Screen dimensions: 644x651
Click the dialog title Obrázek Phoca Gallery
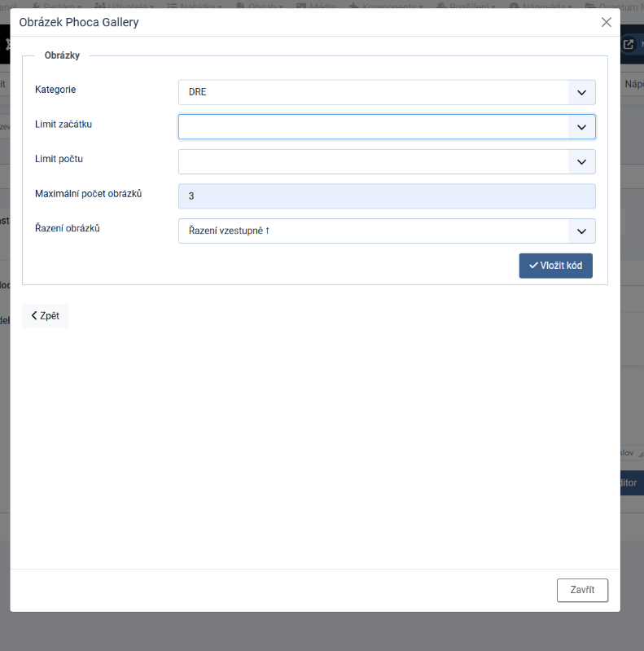pyautogui.click(x=79, y=22)
